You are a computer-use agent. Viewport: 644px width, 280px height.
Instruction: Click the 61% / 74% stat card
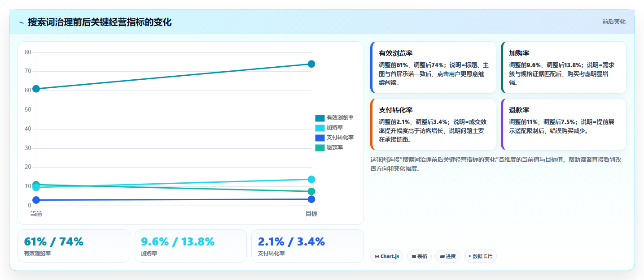point(74,246)
